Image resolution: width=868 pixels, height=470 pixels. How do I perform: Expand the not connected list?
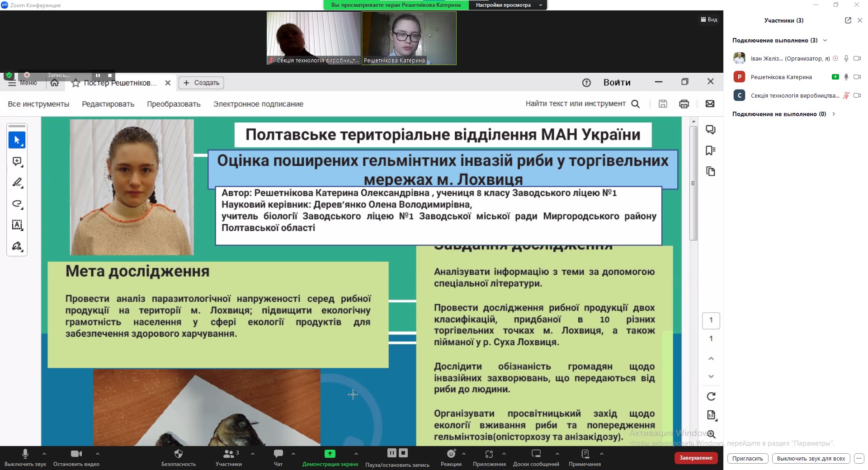click(834, 114)
